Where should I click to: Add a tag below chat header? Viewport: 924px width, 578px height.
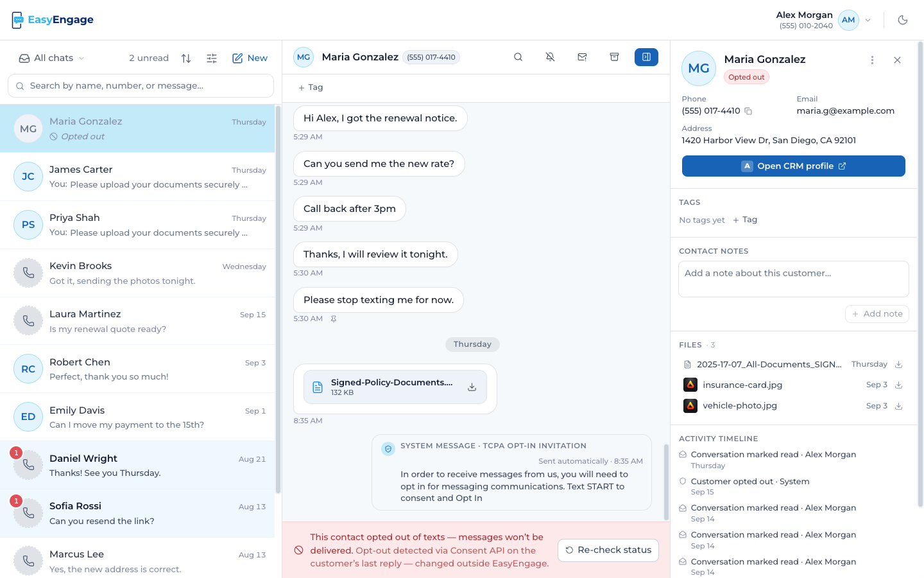(311, 87)
